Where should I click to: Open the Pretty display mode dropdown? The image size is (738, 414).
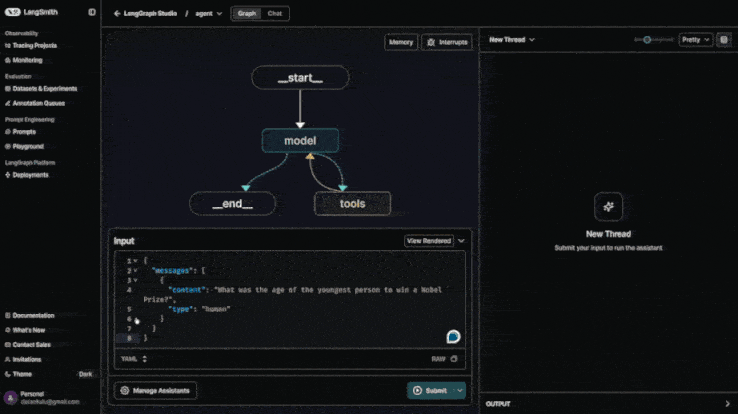[696, 40]
